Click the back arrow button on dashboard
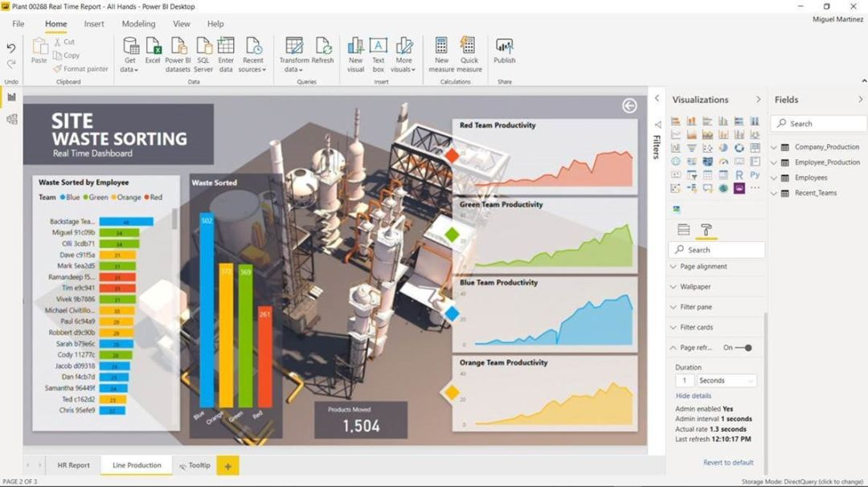Viewport: 868px width, 487px height. coord(629,106)
